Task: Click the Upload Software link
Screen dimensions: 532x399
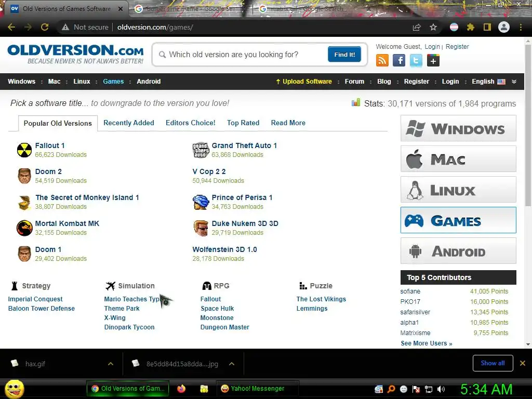Action: click(303, 82)
